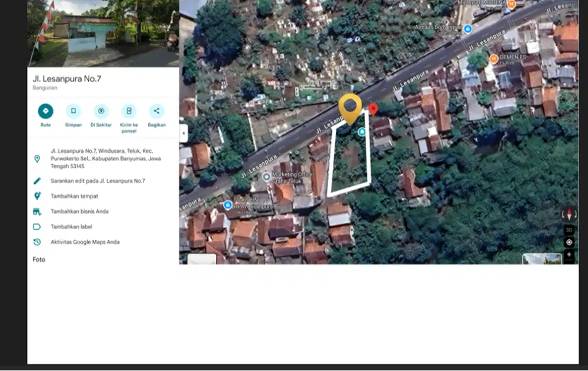Image resolution: width=588 pixels, height=371 pixels.
Task: Open the Foto section
Action: pos(38,259)
